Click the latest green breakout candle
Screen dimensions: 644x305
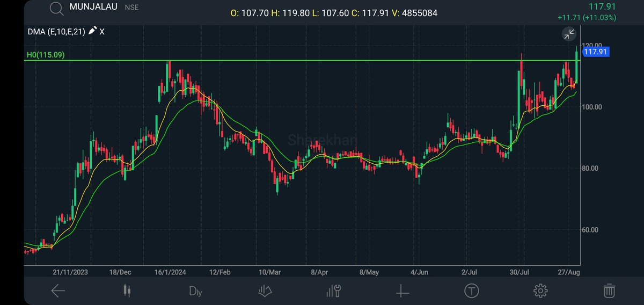(x=577, y=66)
